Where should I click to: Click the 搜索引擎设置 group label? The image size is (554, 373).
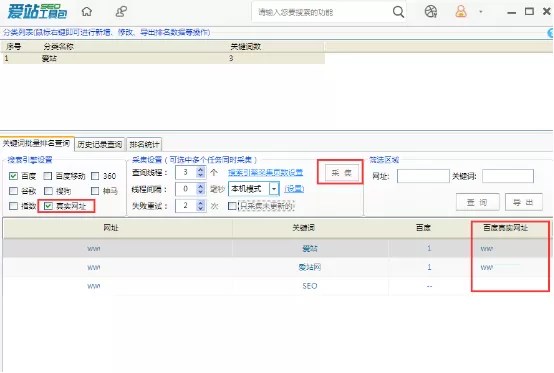pyautogui.click(x=30, y=160)
